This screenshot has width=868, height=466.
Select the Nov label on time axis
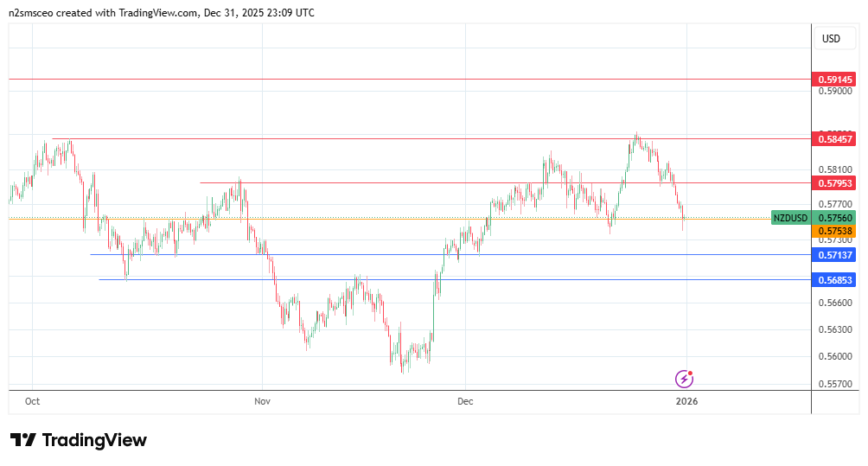263,401
